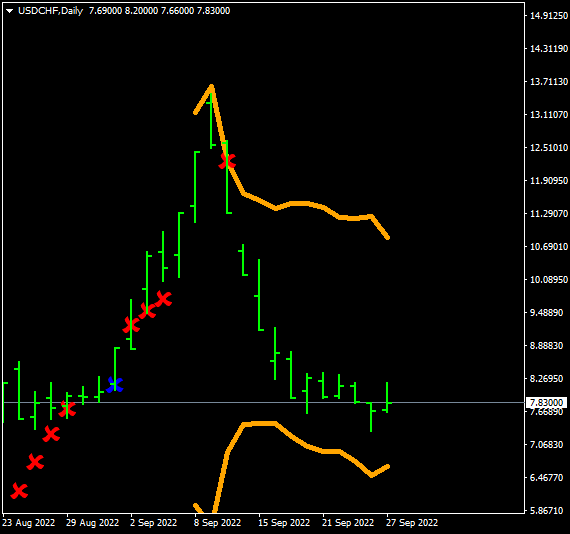Click the red cross on the upper orange band
This screenshot has width=570, height=534.
click(227, 161)
